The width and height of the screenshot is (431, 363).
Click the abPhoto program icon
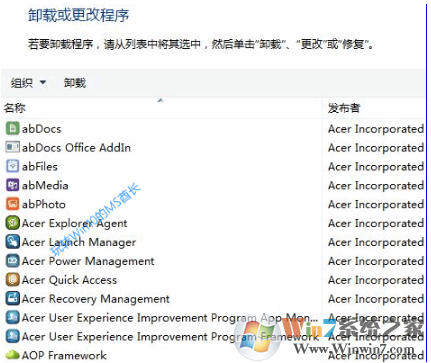12,204
